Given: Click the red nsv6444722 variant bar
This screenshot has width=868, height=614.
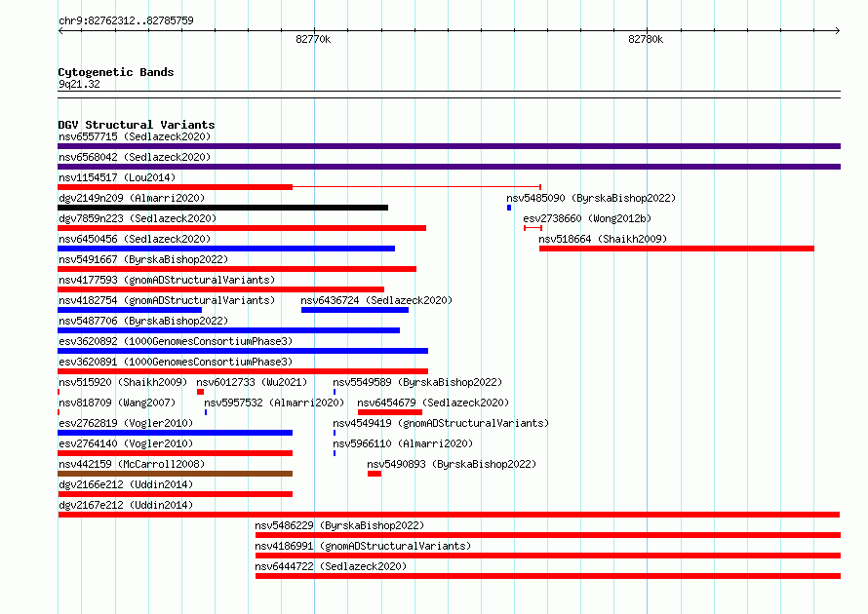Looking at the screenshot, I should 548,576.
